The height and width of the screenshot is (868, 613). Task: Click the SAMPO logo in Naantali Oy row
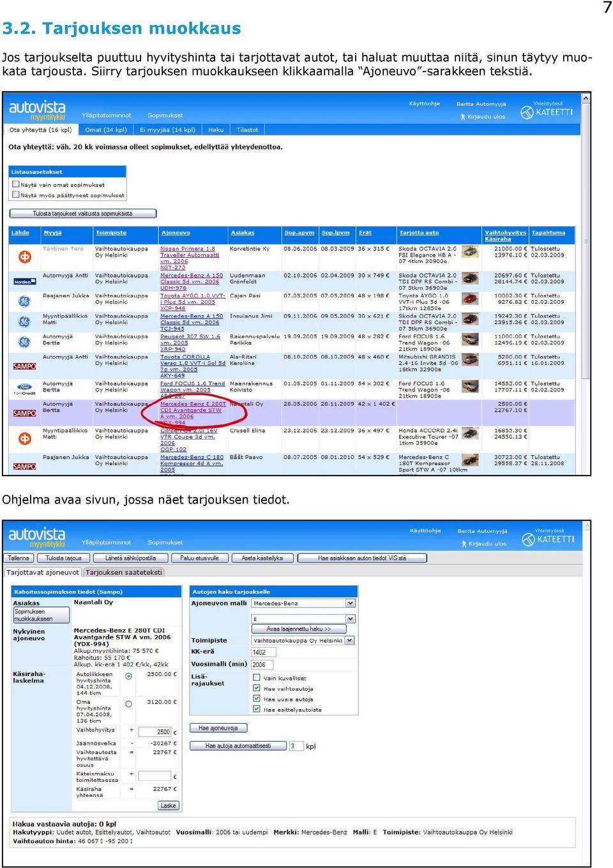[x=24, y=414]
